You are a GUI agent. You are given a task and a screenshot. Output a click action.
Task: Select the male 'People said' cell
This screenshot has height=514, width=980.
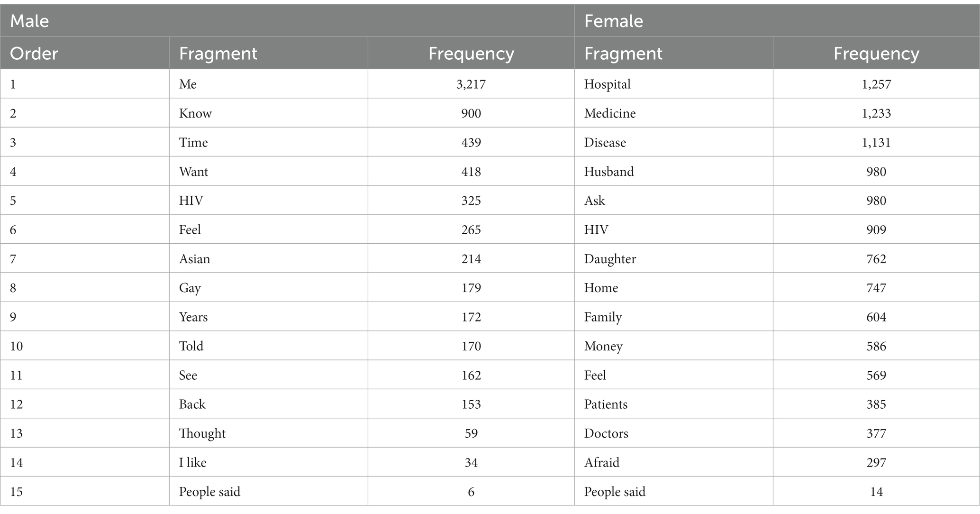[268, 491]
